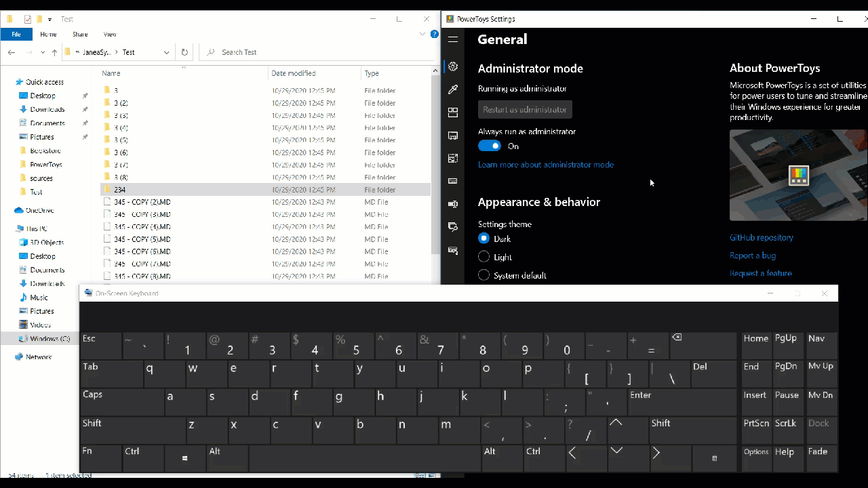Click the Windows logo key on keyboard

(x=185, y=458)
